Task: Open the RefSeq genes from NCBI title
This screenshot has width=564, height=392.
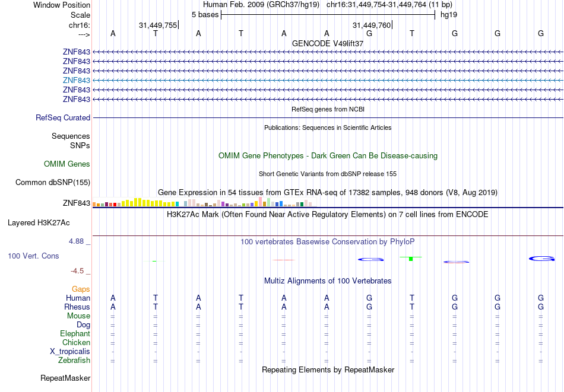Action: click(x=328, y=109)
